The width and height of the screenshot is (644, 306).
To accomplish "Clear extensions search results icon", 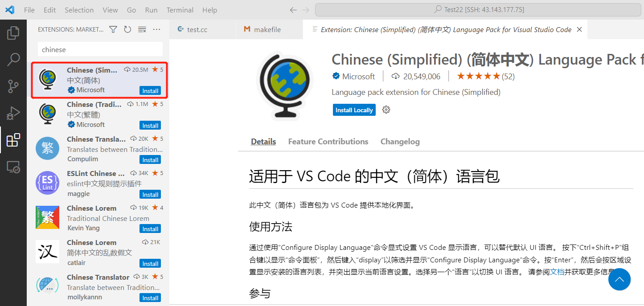I will click(142, 29).
